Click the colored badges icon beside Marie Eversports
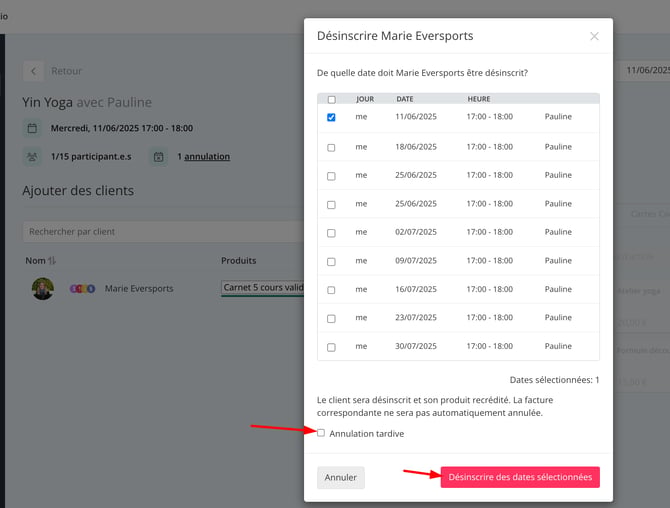The height and width of the screenshot is (508, 670). 82,289
